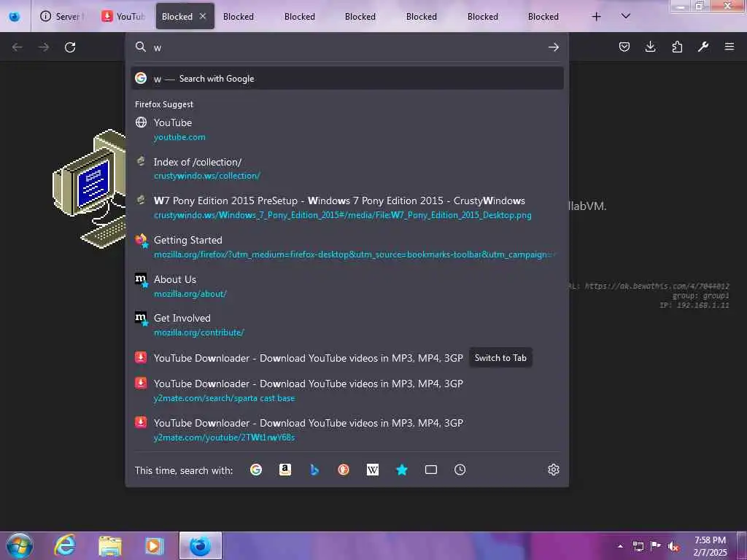Expand the list all tabs chevron

[x=626, y=16]
